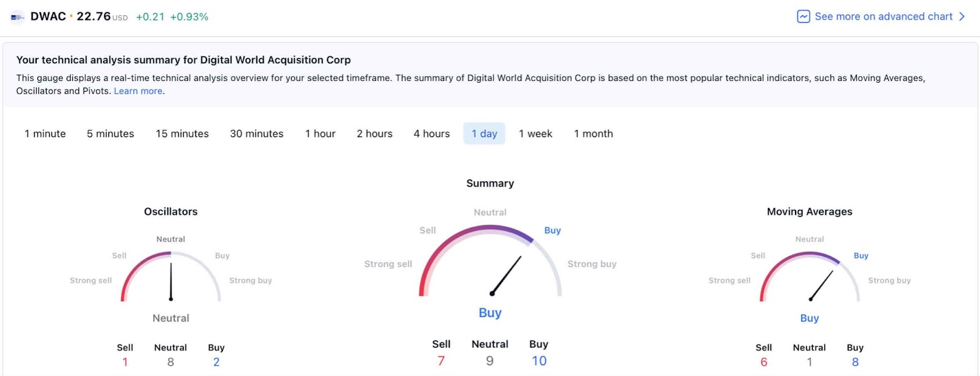The image size is (980, 376).
Task: Select the active 1 day timeframe tab
Action: click(484, 133)
